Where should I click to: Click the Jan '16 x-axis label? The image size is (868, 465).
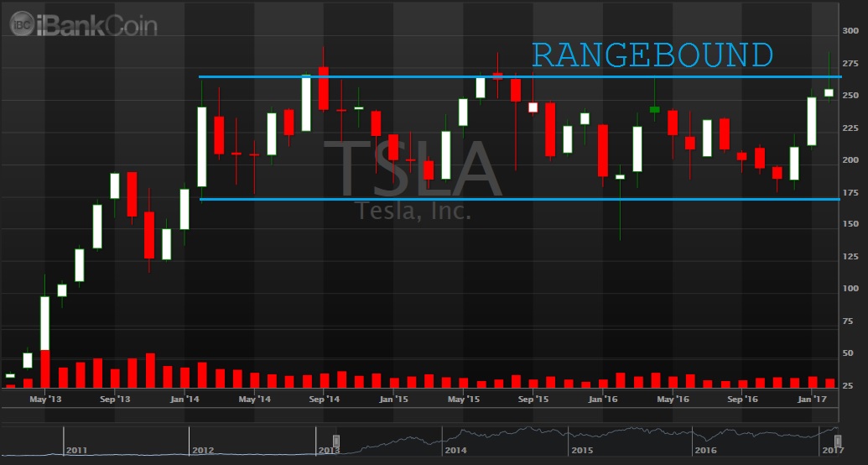coord(603,399)
